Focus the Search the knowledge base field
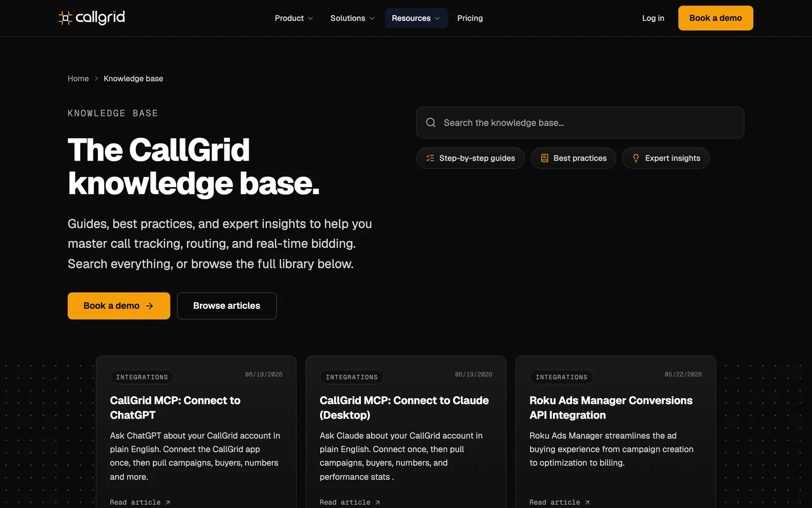The image size is (812, 508). (x=580, y=122)
